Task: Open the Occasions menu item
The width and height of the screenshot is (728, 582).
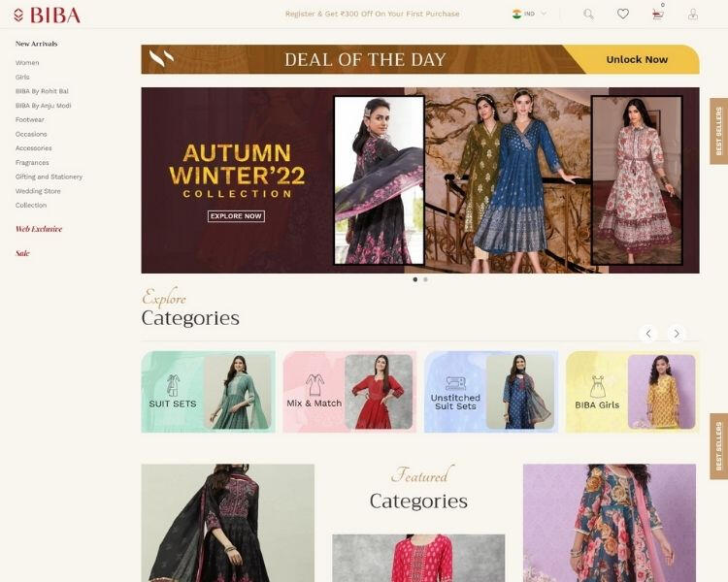Action: (x=31, y=134)
